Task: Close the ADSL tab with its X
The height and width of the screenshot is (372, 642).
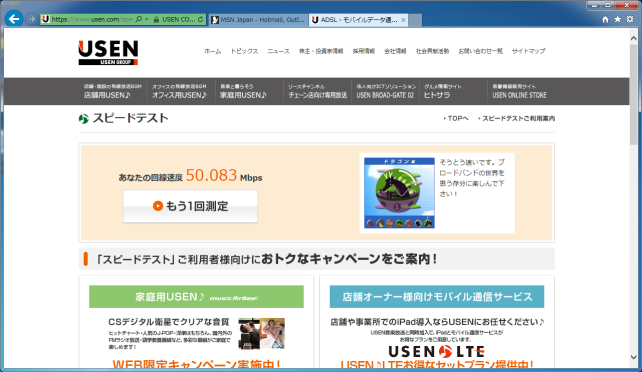Action: pos(403,20)
